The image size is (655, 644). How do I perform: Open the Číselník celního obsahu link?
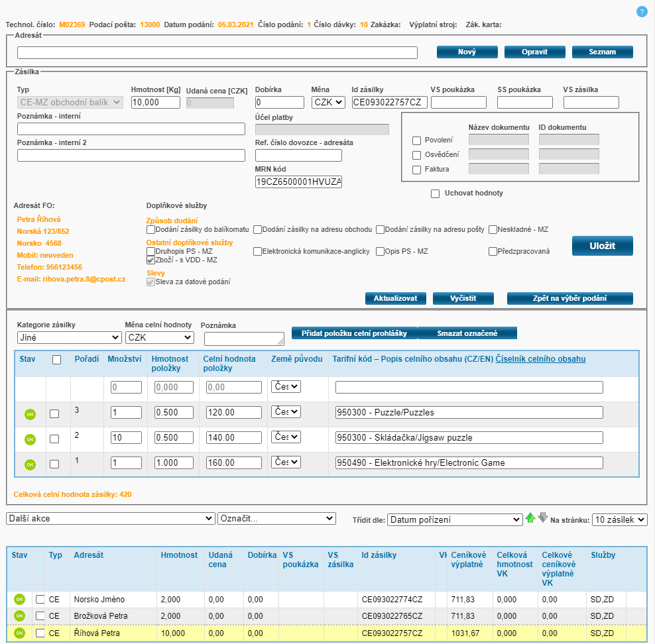click(540, 359)
